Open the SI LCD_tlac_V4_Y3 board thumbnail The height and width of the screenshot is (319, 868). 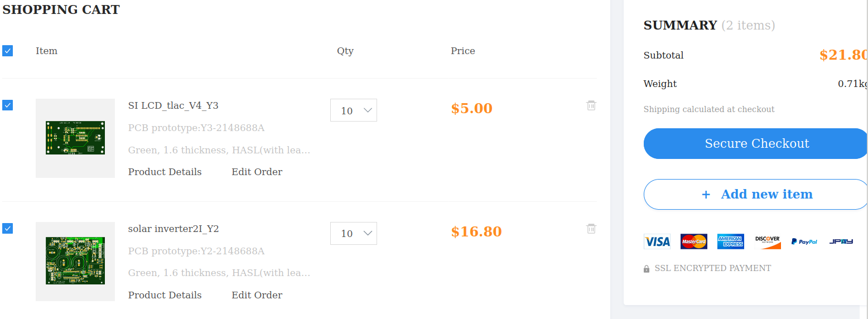75,138
